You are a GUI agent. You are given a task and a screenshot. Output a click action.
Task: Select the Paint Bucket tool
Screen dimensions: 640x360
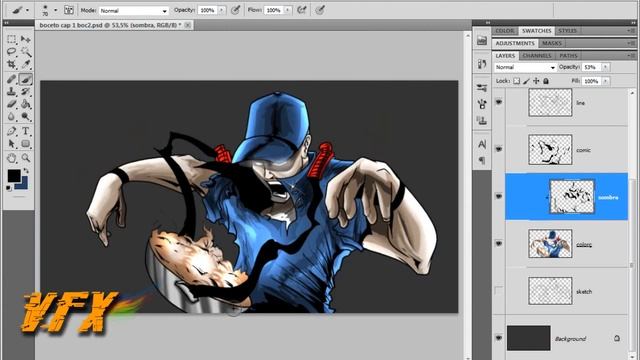tap(26, 104)
